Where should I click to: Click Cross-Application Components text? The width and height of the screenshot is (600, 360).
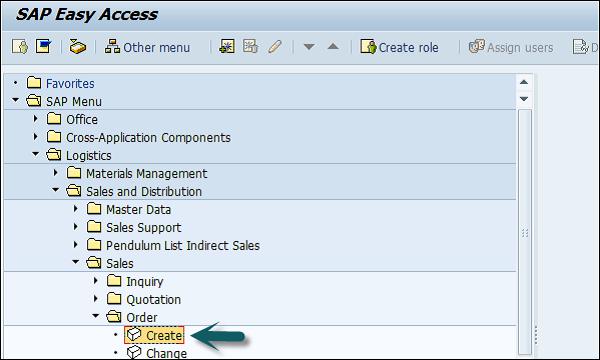pos(148,138)
